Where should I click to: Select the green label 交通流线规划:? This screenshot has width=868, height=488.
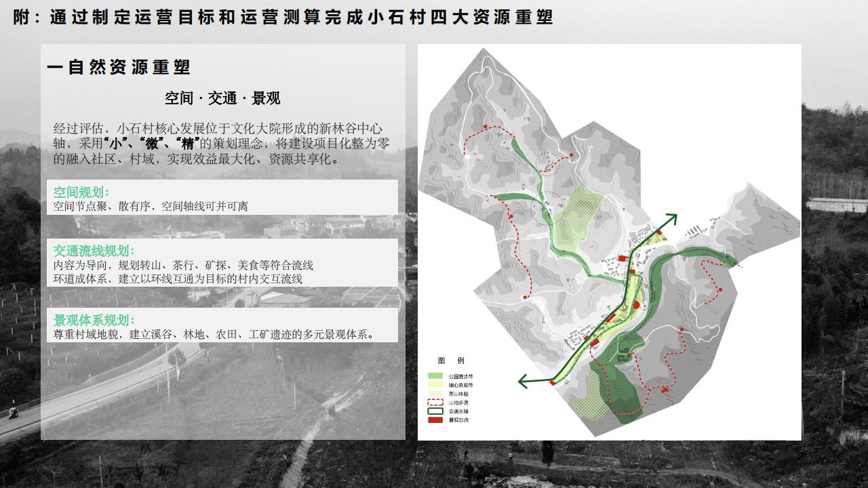(94, 251)
